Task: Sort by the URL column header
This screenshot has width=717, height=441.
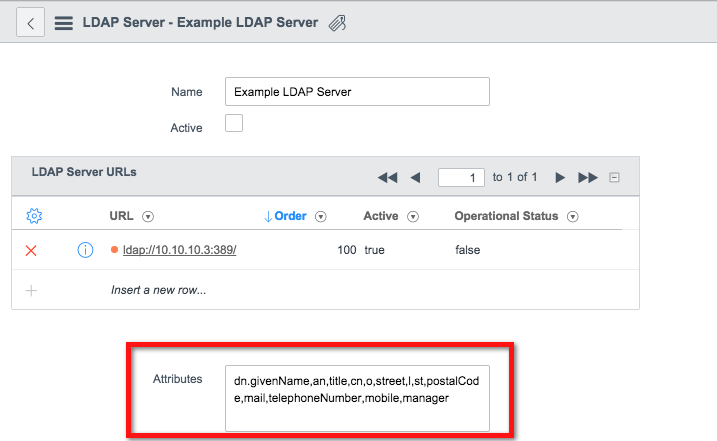Action: [121, 216]
